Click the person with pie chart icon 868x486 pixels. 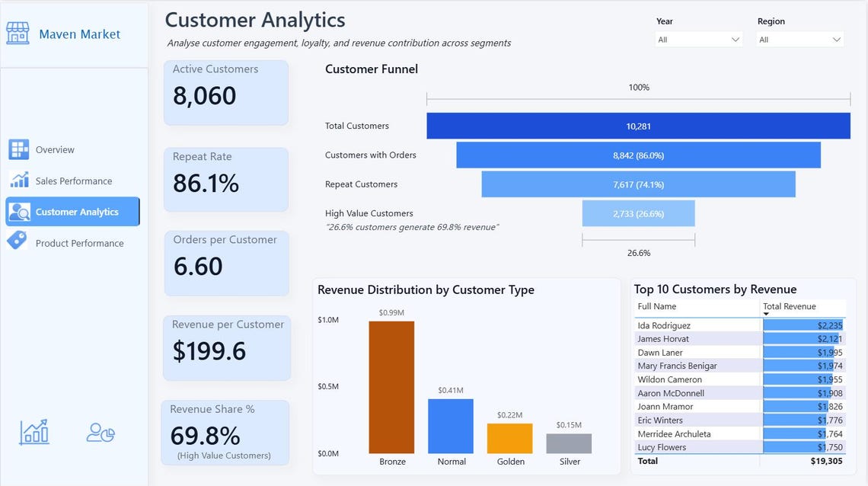tap(101, 433)
